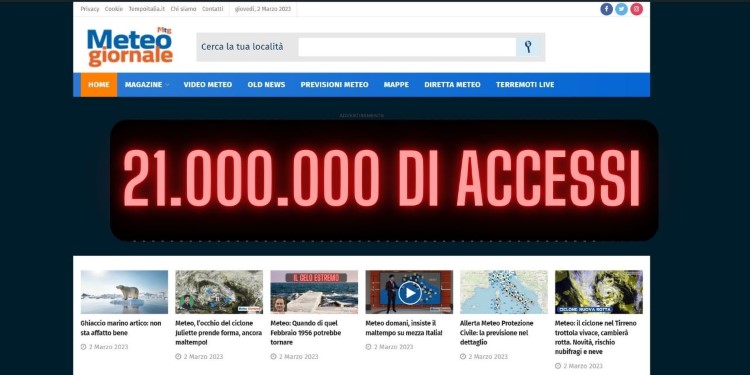750x375 pixels.
Task: Click the 21.000.000 di accessi banner
Action: [384, 180]
